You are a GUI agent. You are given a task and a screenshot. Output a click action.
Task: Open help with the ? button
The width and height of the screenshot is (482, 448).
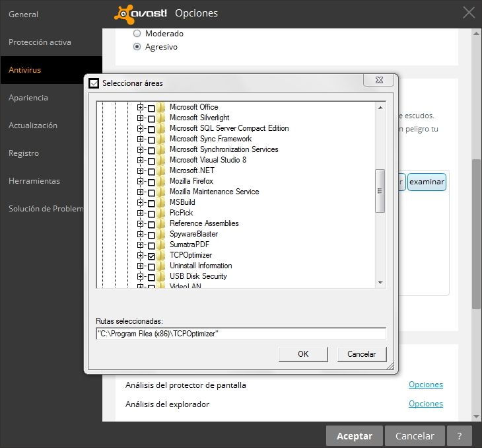point(460,436)
